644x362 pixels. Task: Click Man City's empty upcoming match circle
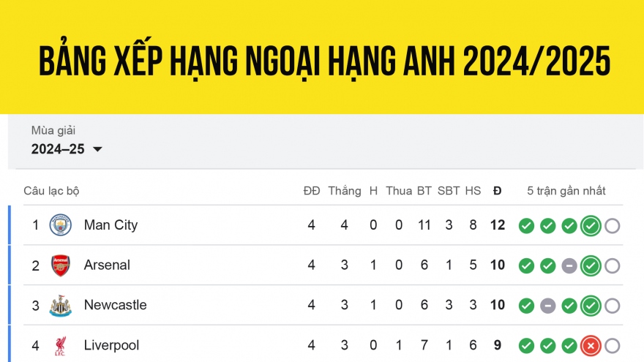613,225
